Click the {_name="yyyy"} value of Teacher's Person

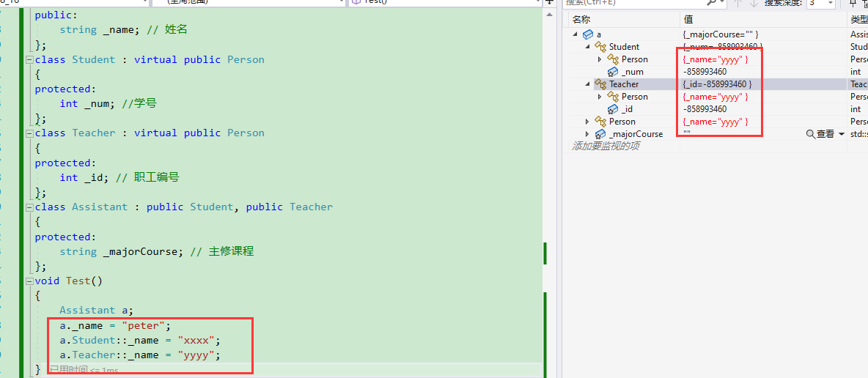pos(716,97)
